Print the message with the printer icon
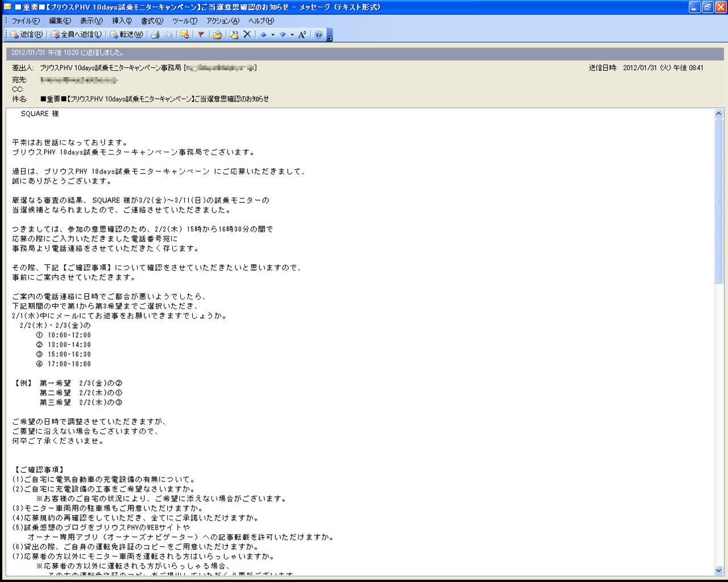This screenshot has height=582, width=728. [155, 35]
